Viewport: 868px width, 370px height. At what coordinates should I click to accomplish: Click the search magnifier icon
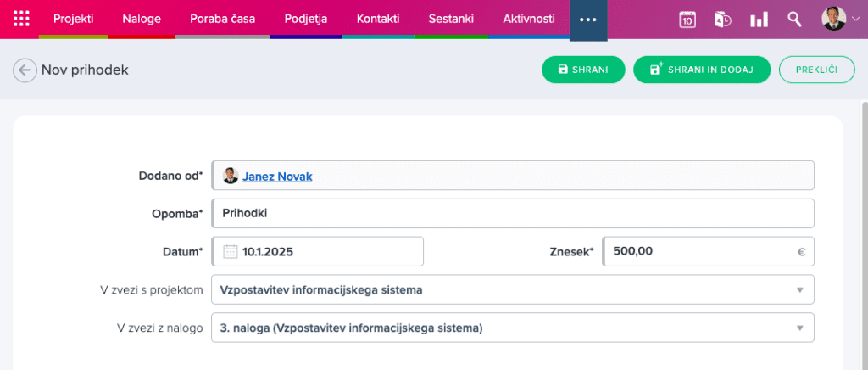pyautogui.click(x=794, y=19)
